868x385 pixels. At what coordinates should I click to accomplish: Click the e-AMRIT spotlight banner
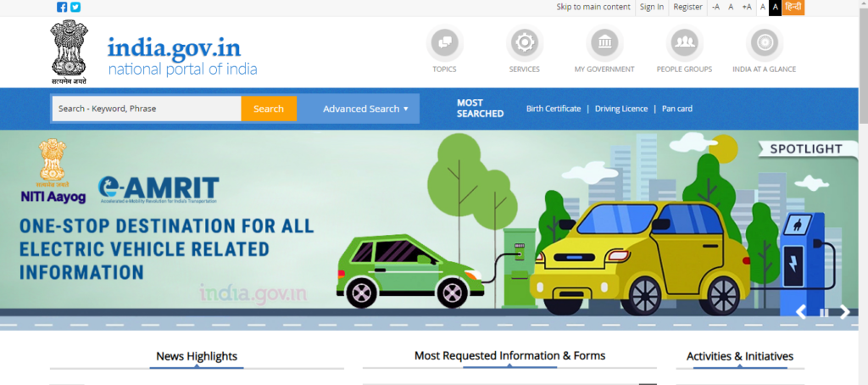[x=429, y=230]
